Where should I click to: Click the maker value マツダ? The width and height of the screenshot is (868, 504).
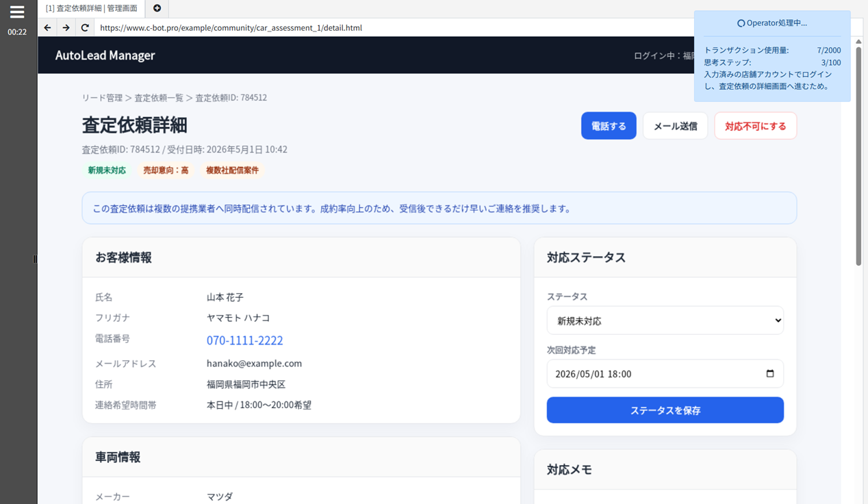click(x=220, y=496)
